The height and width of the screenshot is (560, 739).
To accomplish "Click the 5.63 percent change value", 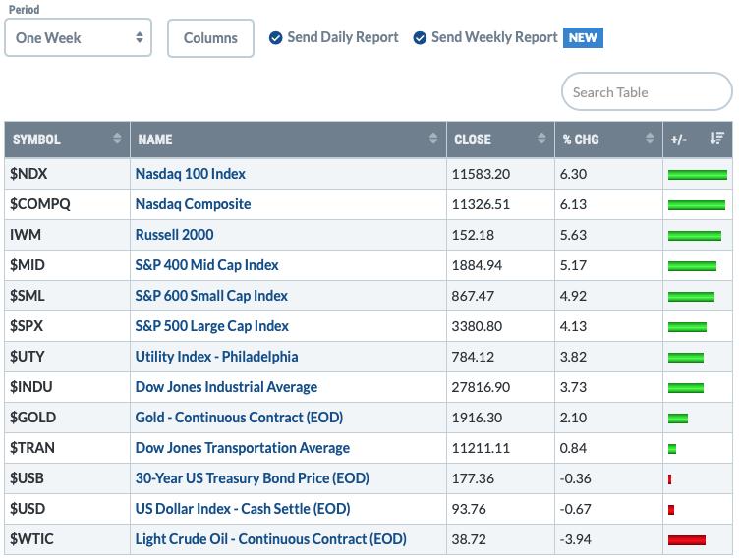I will click(573, 235).
